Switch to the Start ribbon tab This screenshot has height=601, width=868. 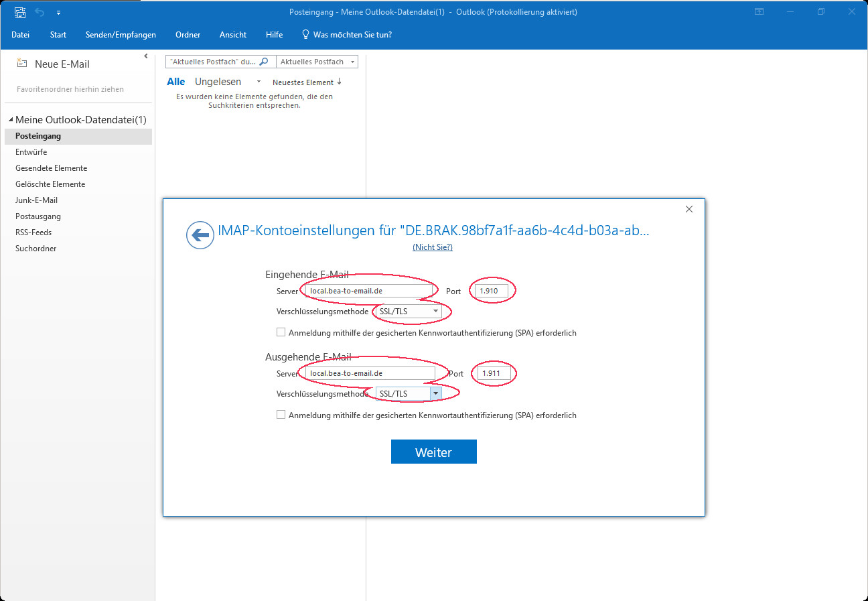pos(58,34)
